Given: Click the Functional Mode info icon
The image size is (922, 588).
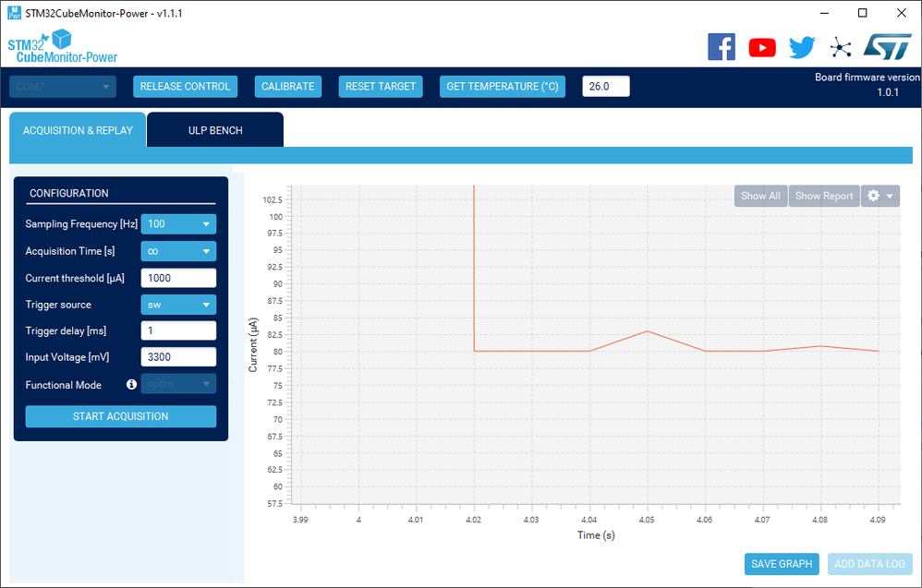Looking at the screenshot, I should point(132,384).
